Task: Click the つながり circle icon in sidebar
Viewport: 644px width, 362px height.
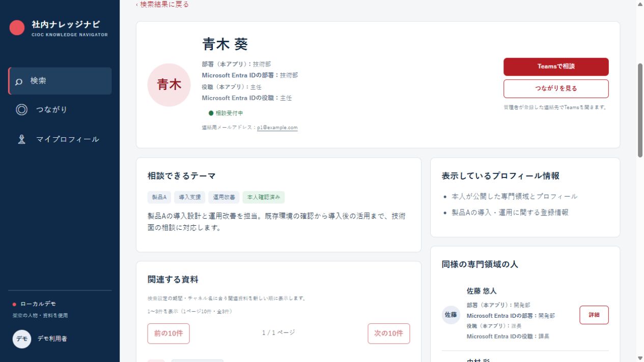Action: 21,109
